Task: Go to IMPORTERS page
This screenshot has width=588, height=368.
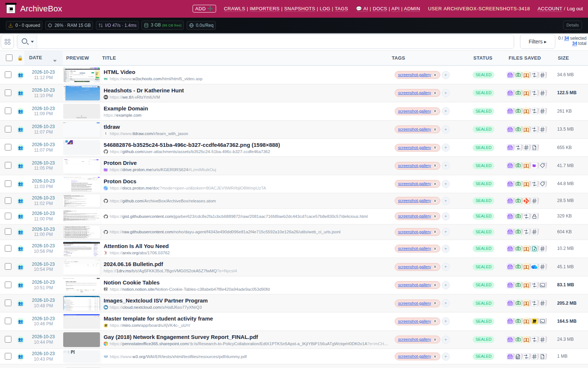Action: coord(265,9)
